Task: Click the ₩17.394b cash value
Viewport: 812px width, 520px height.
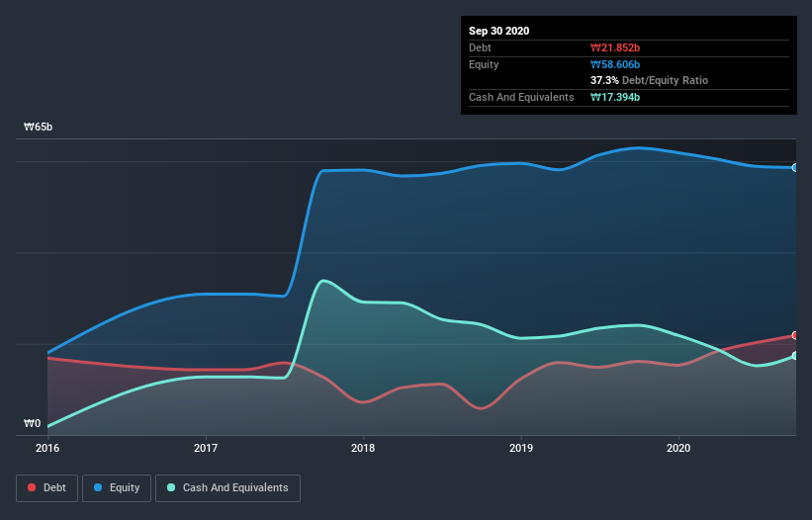Action: pyautogui.click(x=615, y=97)
